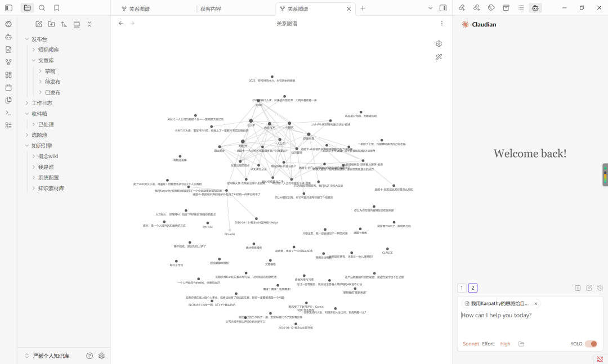Open the graph settings gear icon
This screenshot has height=364, width=608.
point(439,44)
